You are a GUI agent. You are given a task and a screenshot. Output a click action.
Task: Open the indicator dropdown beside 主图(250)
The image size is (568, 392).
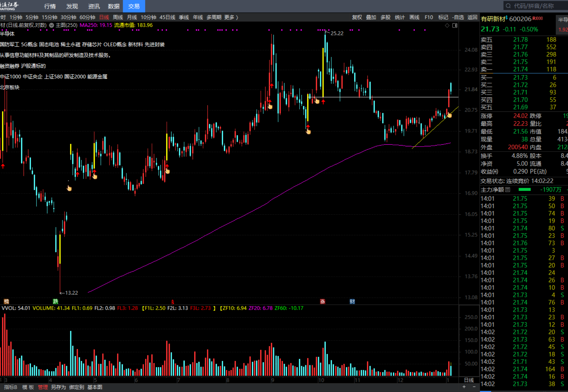click(x=51, y=25)
